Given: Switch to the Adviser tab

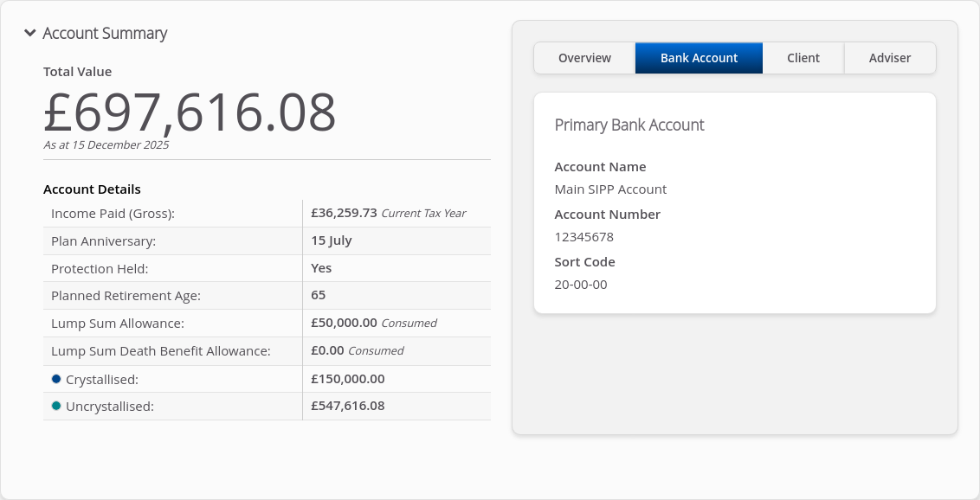Looking at the screenshot, I should coord(890,58).
